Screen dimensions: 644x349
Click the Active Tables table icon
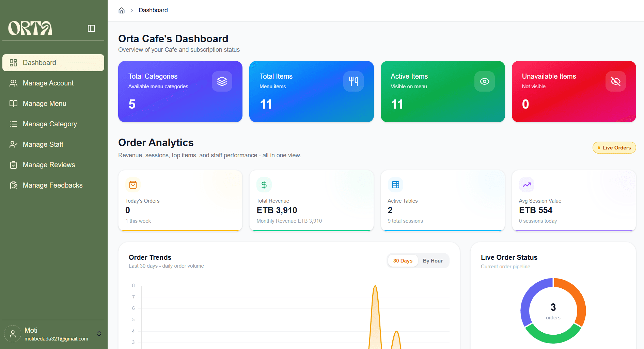pyautogui.click(x=395, y=185)
